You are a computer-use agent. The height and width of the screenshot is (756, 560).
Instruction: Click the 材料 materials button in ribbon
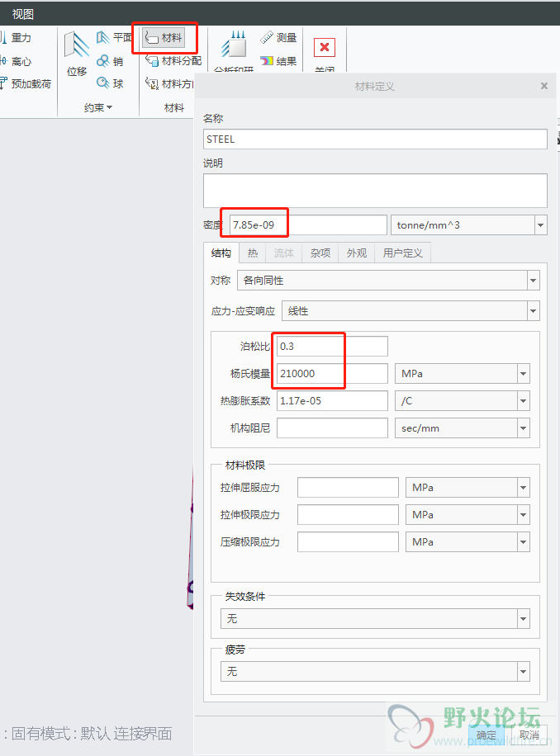pos(164,38)
